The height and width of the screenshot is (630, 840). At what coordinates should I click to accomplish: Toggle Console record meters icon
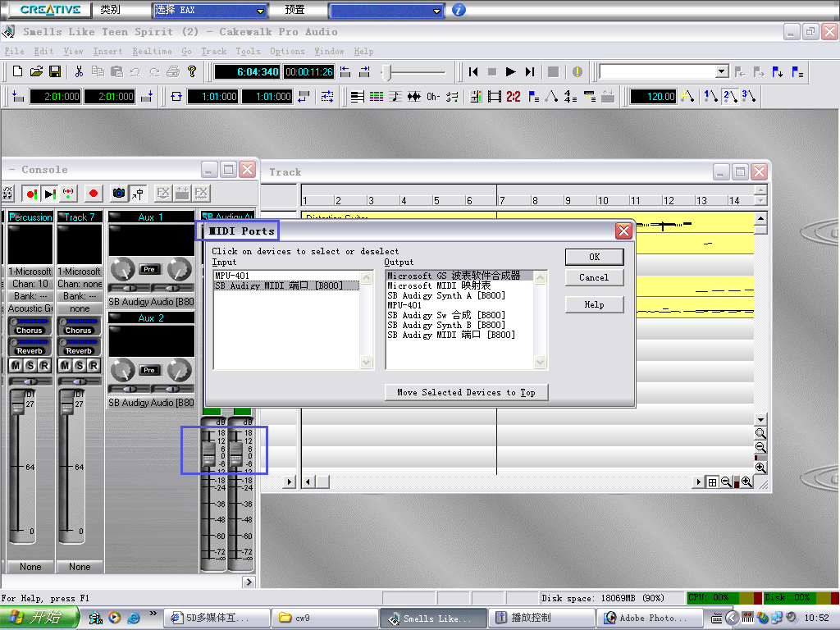(x=32, y=194)
